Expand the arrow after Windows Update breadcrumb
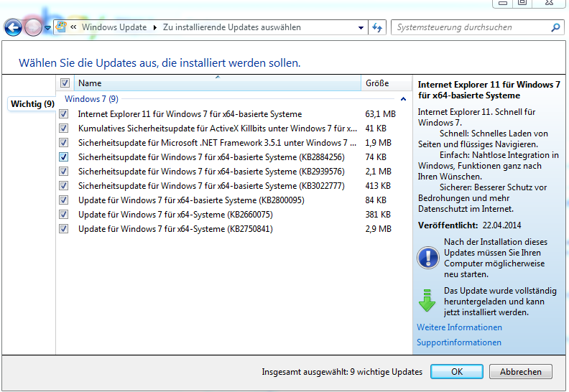The image size is (569, 392). 155,27
